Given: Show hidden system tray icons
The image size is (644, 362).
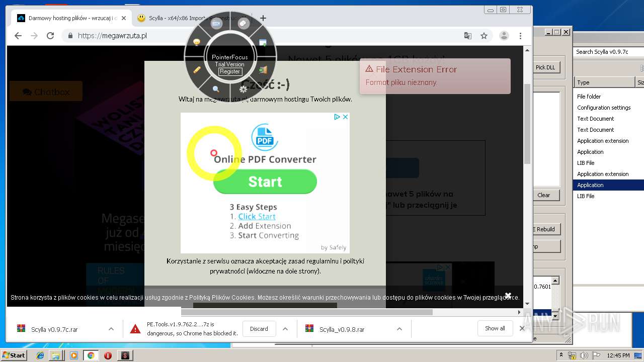Looking at the screenshot, I should (x=561, y=355).
